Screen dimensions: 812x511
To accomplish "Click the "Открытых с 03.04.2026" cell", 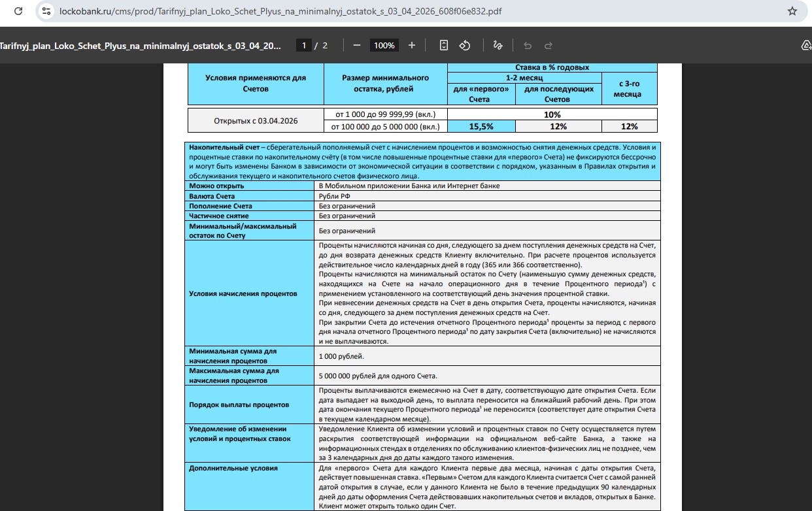I will click(256, 121).
